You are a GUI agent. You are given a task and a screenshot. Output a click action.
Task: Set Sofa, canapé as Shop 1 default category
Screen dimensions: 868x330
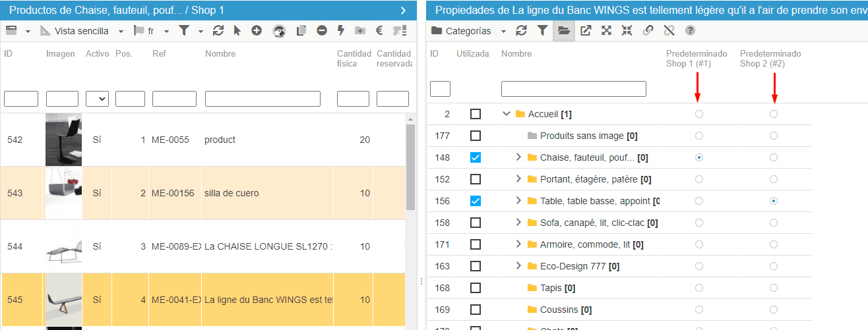(x=699, y=223)
